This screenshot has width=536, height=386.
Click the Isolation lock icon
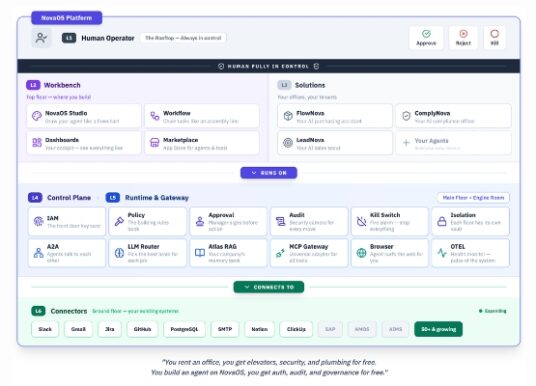pos(442,221)
